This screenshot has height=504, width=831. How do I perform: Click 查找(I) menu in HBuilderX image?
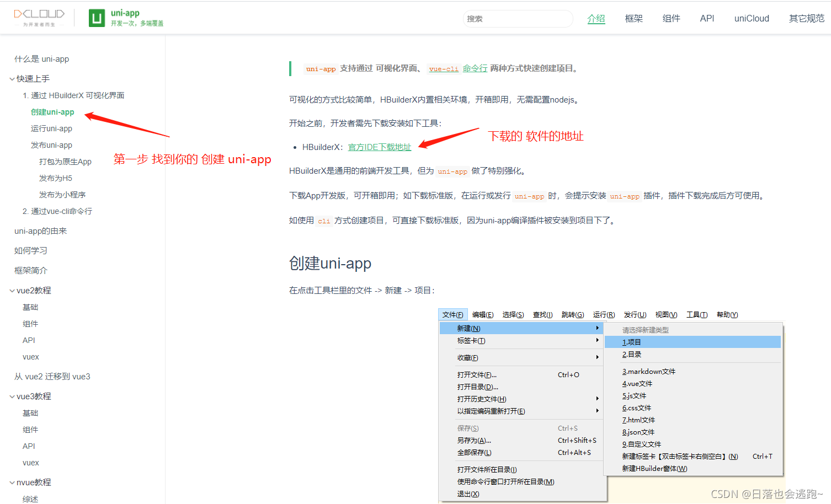543,315
